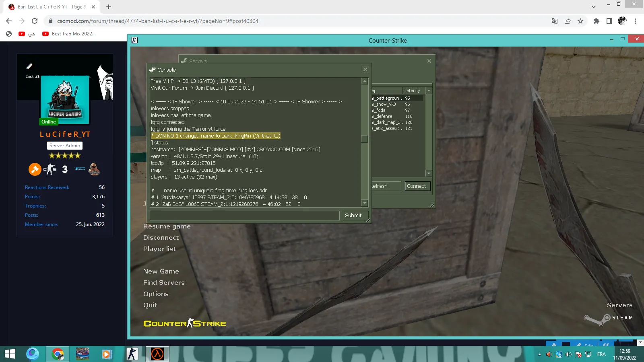644x362 pixels.
Task: Bookmark this page with the star icon
Action: coord(580,21)
